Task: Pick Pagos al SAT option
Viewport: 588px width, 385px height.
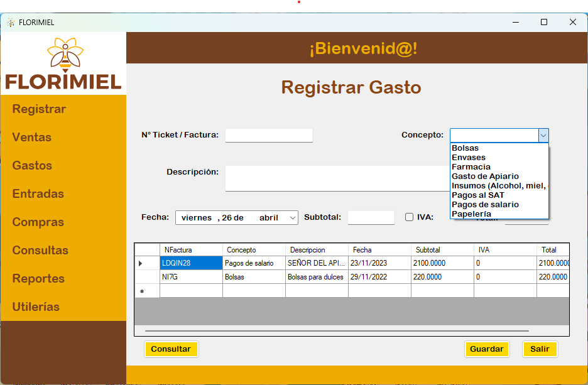Action: click(477, 195)
